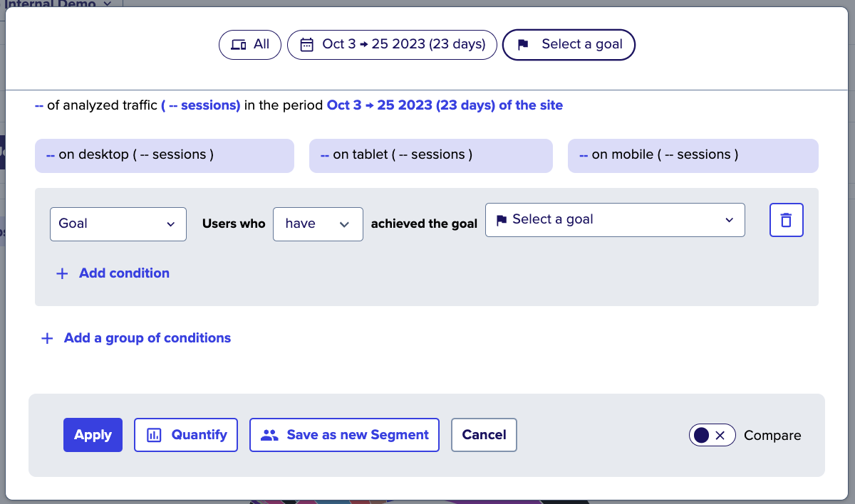The width and height of the screenshot is (855, 504).
Task: Delete the Goal condition using the trash icon
Action: click(786, 220)
